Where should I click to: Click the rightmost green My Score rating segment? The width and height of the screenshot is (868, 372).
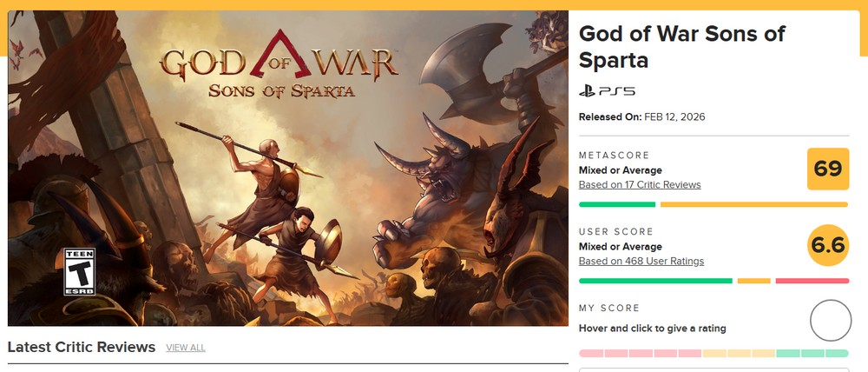[x=838, y=354]
